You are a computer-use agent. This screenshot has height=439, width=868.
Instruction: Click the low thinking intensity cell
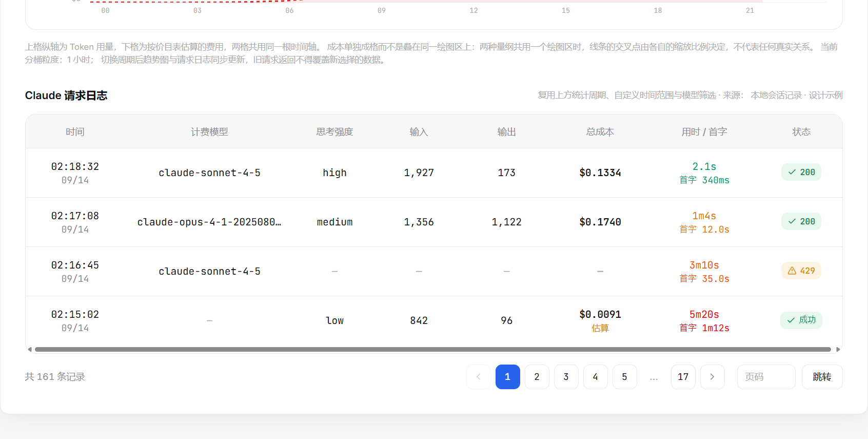(x=334, y=321)
